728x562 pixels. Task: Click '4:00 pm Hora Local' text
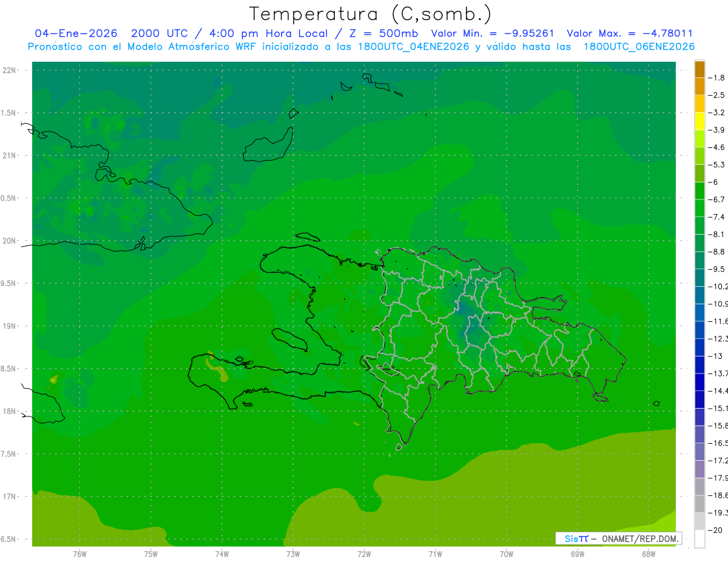click(x=269, y=33)
